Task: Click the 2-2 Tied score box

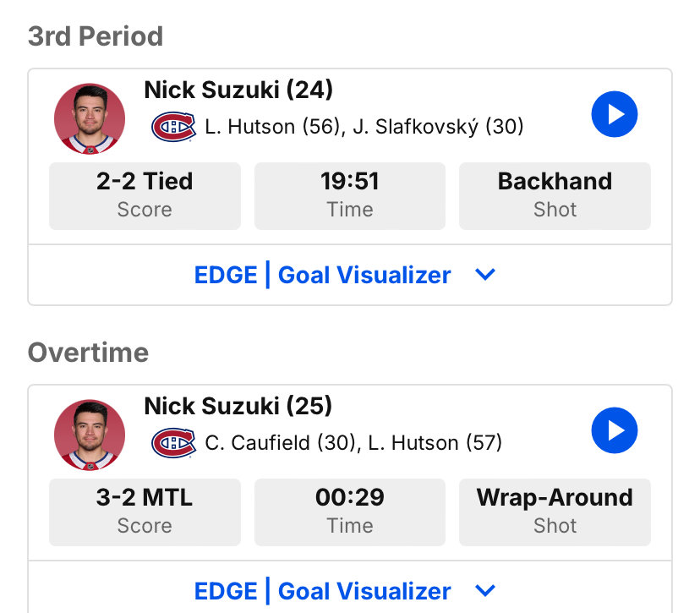Action: (x=145, y=196)
